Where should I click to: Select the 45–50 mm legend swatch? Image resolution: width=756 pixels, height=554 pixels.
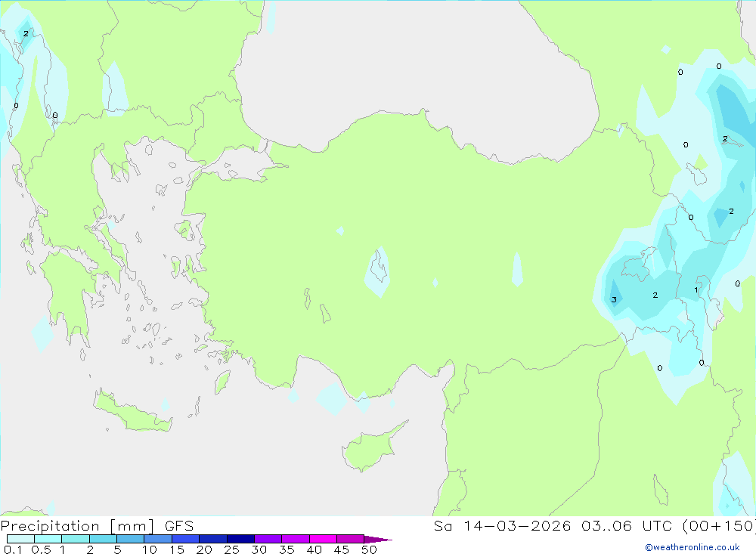click(351, 539)
